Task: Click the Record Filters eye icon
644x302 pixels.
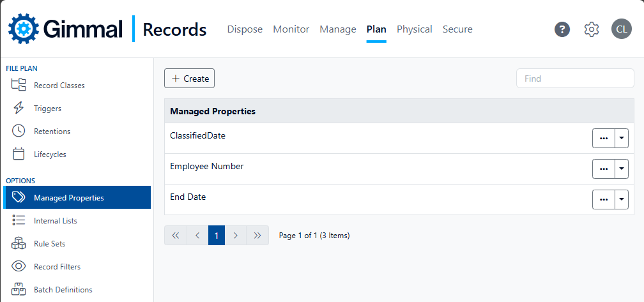Action: pyautogui.click(x=19, y=267)
